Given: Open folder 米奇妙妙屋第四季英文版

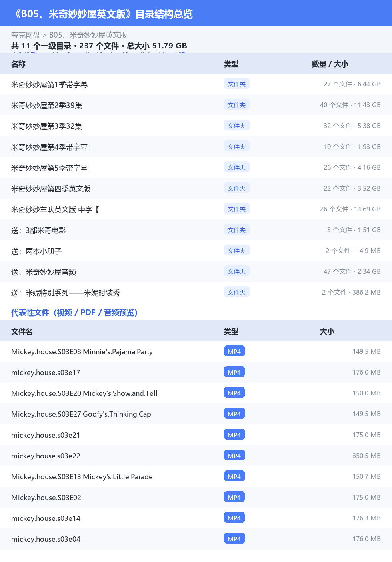Looking at the screenshot, I should pyautogui.click(x=51, y=189).
